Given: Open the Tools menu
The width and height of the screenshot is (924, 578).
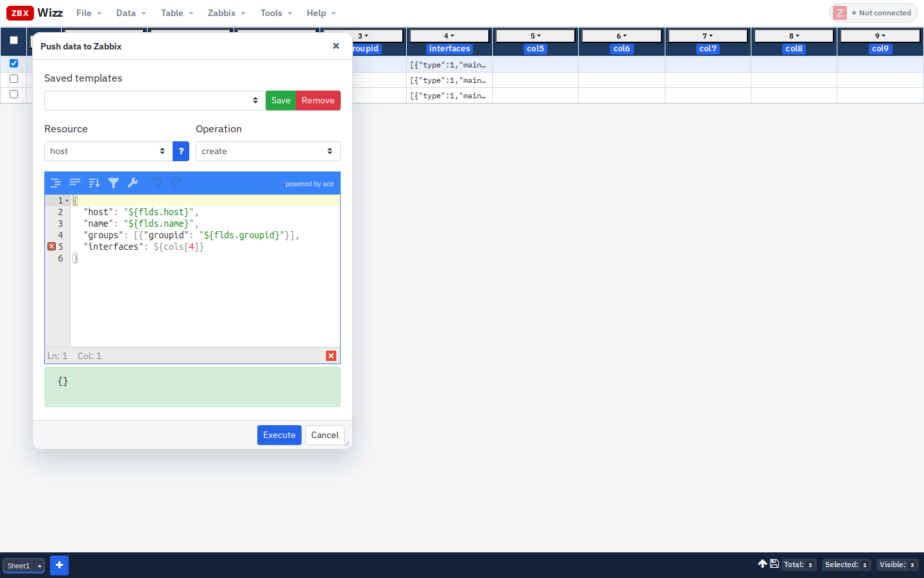Looking at the screenshot, I should point(277,13).
